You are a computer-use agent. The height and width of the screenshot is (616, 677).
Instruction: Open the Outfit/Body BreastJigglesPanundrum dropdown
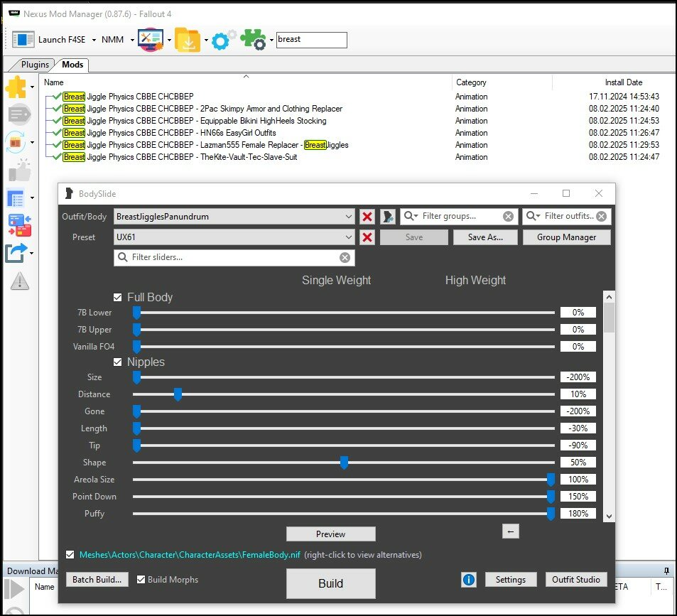(234, 217)
